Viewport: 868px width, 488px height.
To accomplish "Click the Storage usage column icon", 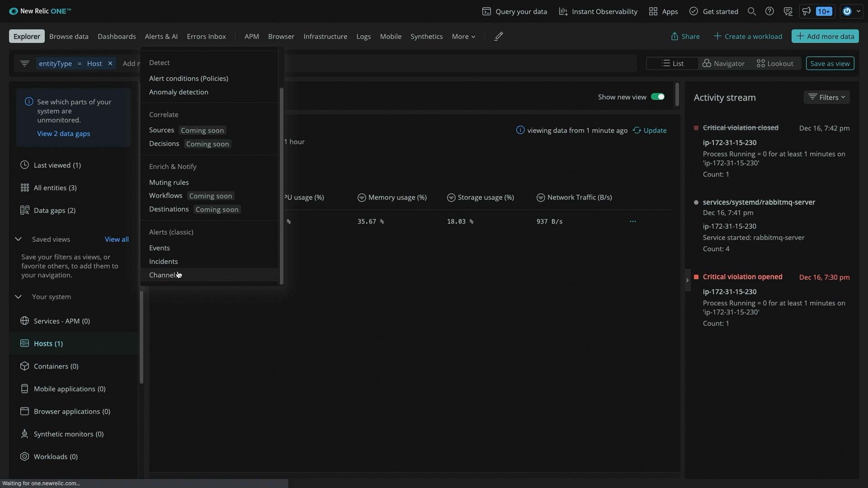I will [x=451, y=197].
